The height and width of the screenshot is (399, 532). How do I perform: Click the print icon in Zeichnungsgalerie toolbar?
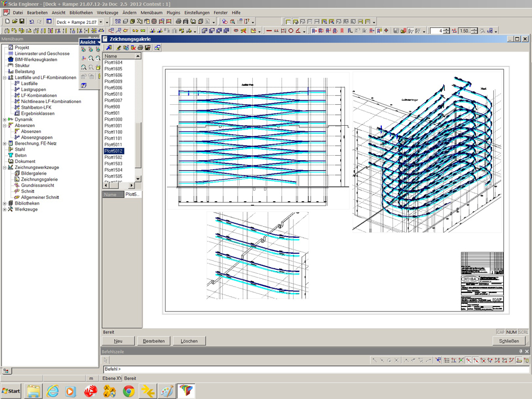[x=141, y=48]
